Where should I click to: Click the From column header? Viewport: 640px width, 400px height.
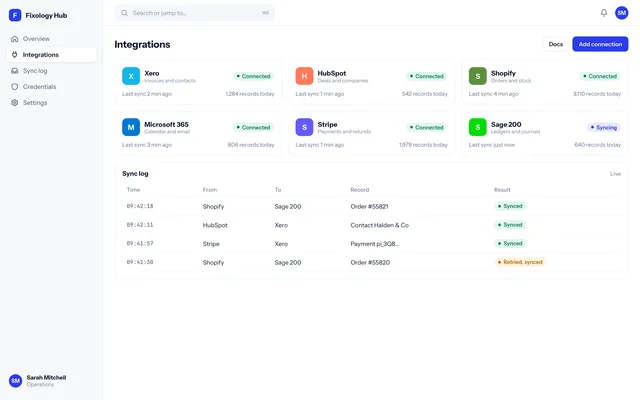[x=210, y=190]
